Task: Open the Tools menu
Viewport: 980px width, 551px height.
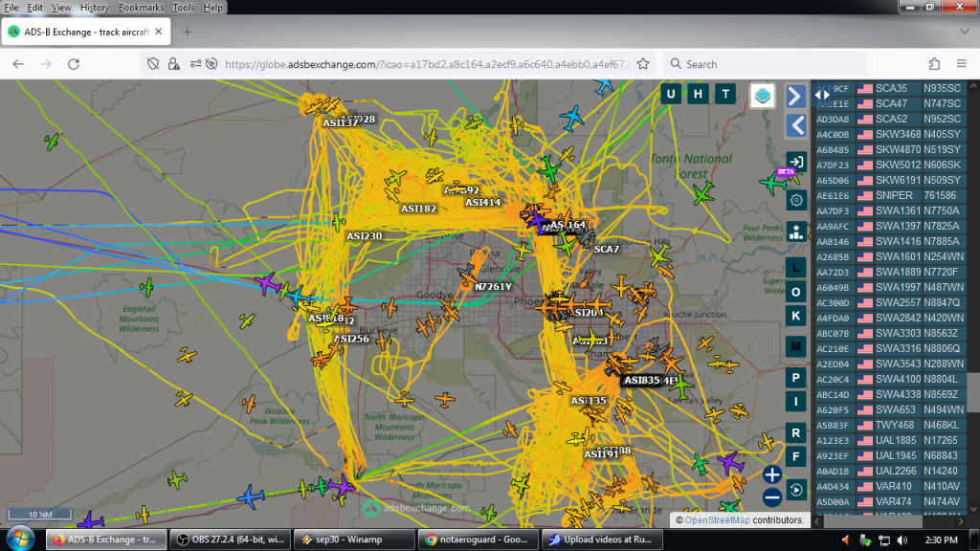Action: point(183,8)
